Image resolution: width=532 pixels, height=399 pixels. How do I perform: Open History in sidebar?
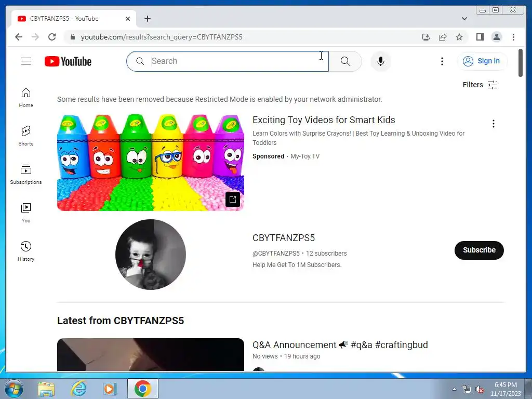(26, 251)
